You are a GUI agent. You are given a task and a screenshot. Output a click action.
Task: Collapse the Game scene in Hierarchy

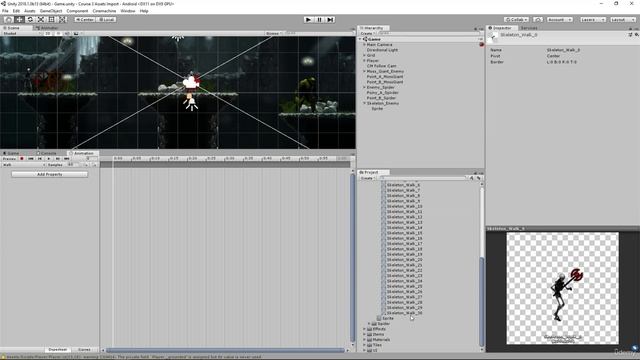tap(361, 39)
